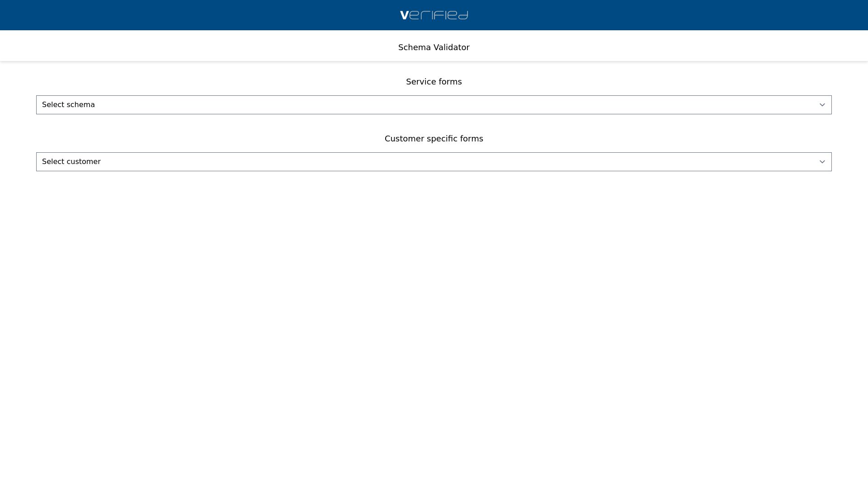This screenshot has width=868, height=488.
Task: Click the Verified logo in header
Action: pyautogui.click(x=434, y=15)
